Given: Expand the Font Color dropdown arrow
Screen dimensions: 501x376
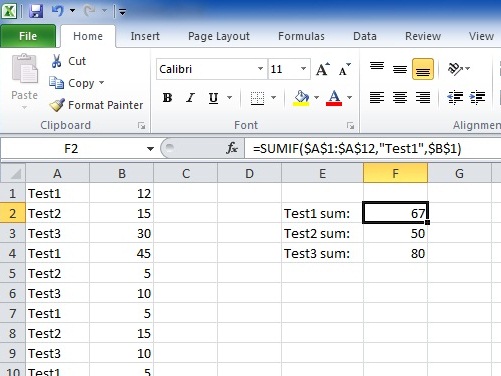Looking at the screenshot, I should click(349, 98).
